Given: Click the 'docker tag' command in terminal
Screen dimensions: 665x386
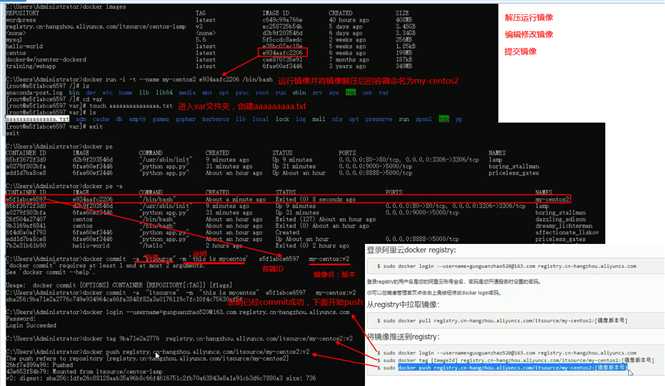Looking at the screenshot, I should [x=179, y=338].
